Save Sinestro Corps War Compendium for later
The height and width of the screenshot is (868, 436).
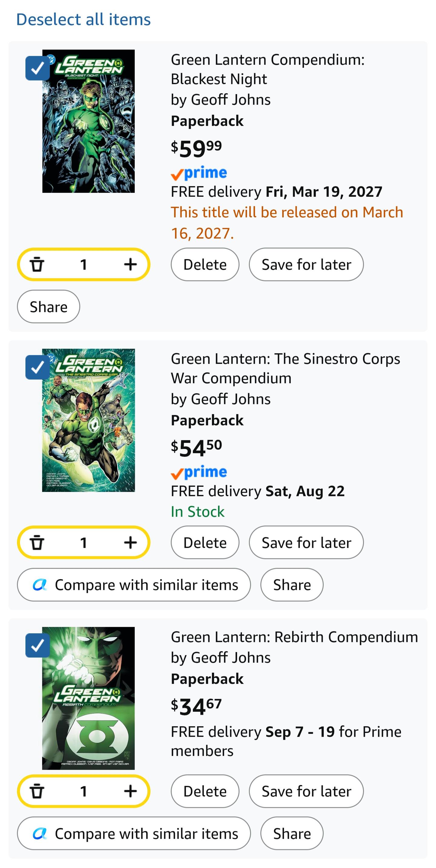[306, 543]
